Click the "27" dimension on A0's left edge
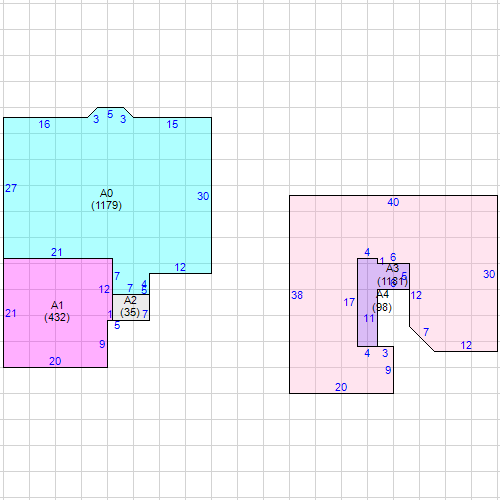500x500 pixels. (11, 188)
